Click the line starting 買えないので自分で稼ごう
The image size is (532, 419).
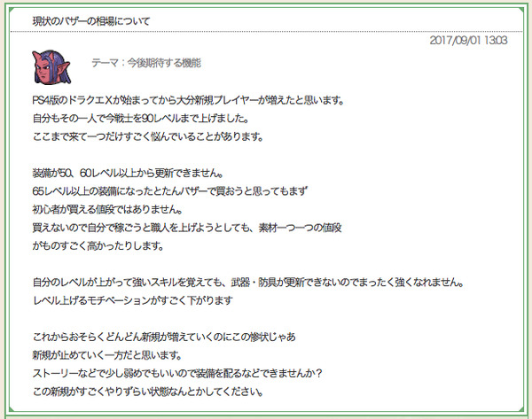(x=187, y=228)
